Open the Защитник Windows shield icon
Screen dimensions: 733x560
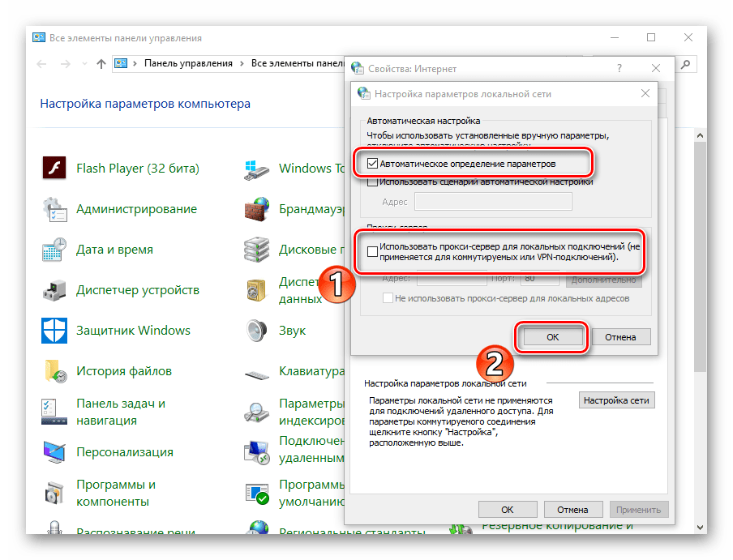click(54, 331)
